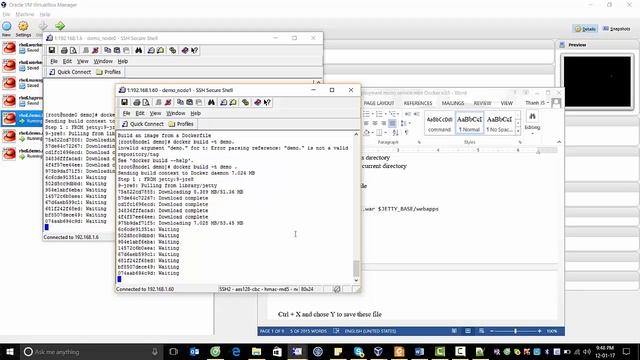The image size is (640, 360).
Task: Toggle Justify alignment in Word ribbon
Action: pos(392,123)
